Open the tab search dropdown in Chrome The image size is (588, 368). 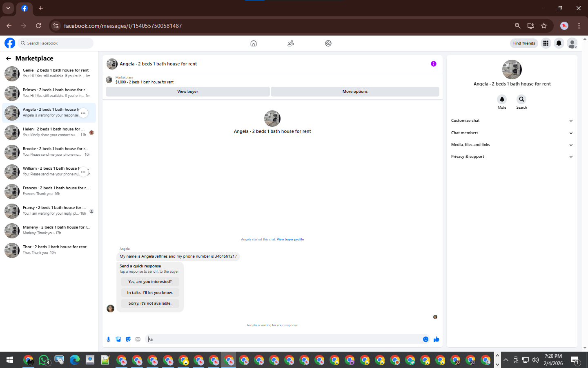(8, 8)
